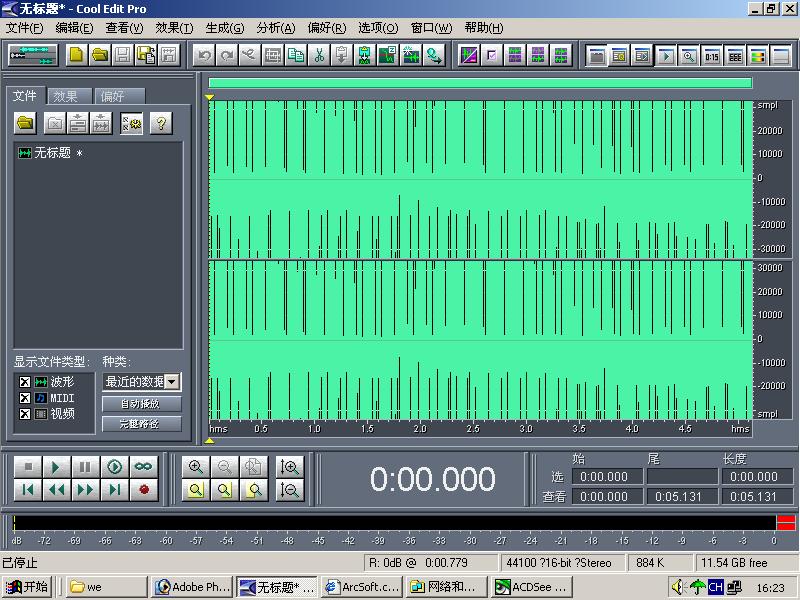Click the 0:15 time display toolbar icon
Image resolution: width=800 pixels, height=600 pixels.
coord(712,56)
